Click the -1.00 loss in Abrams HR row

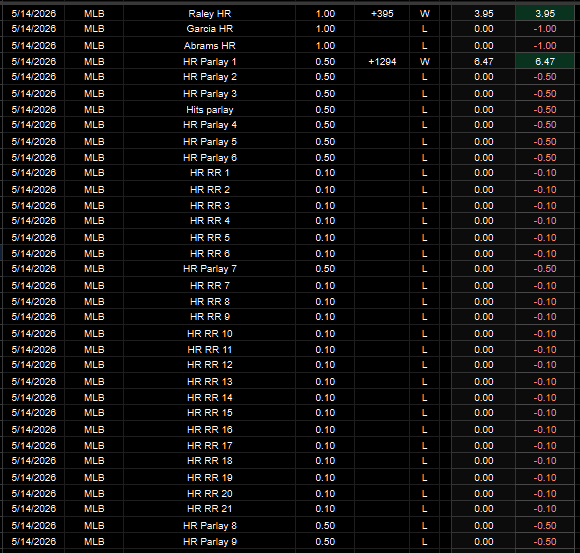(x=545, y=45)
